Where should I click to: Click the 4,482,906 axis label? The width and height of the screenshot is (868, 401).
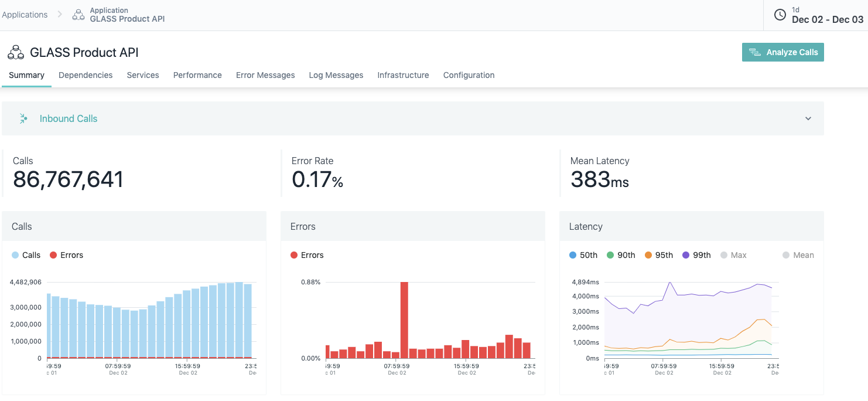pyautogui.click(x=26, y=282)
